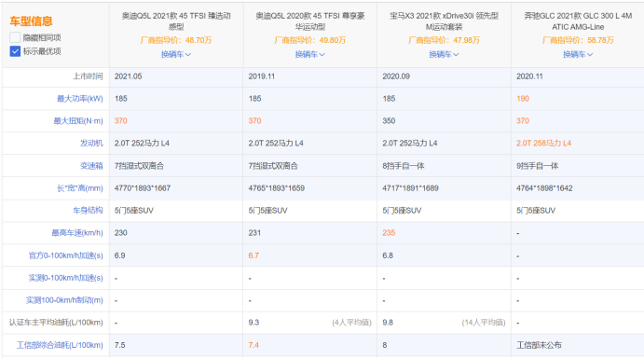
Task: Click the 最大扭矩(N·m) row label
Action: (x=78, y=121)
